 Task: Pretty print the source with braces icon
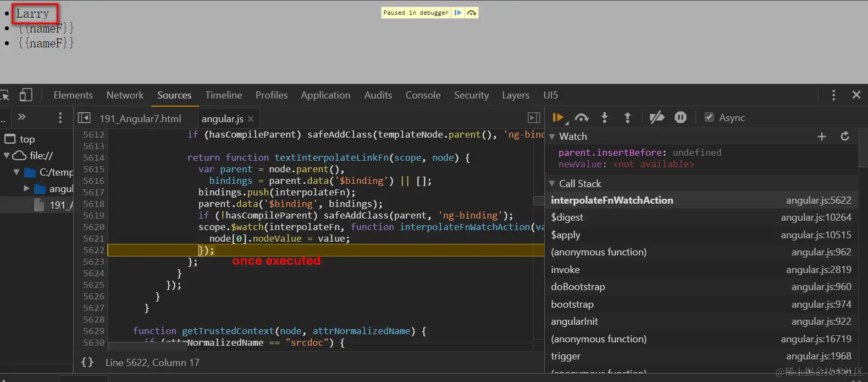[x=87, y=362]
